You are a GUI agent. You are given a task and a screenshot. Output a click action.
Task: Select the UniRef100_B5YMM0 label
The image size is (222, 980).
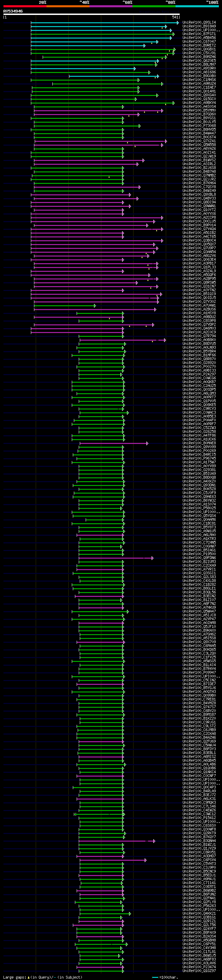[x=199, y=110]
